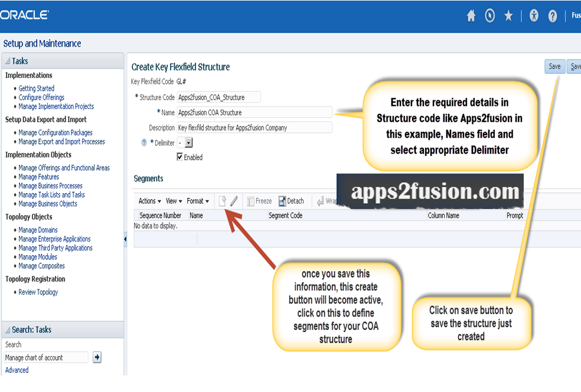Viewport: 581px width, 392px height.
Task: Open accessibility settings icon
Action: pyautogui.click(x=534, y=15)
